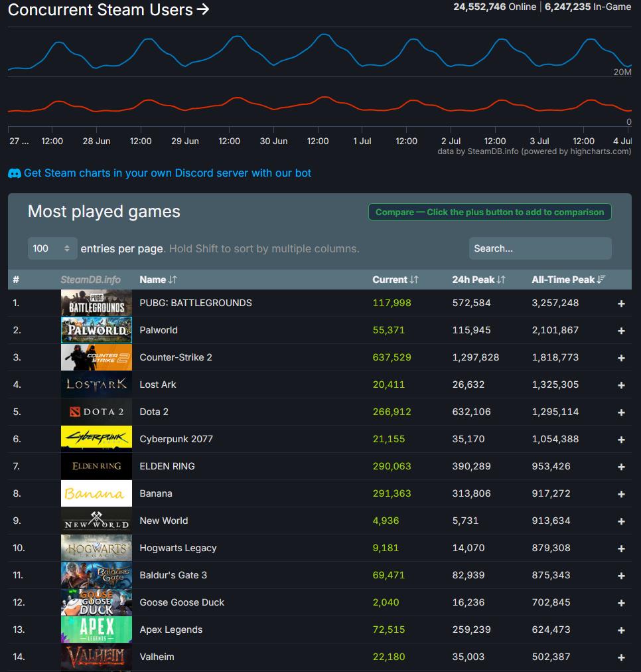Open Hogwarts Legacy name link
This screenshot has height=672, width=641.
(x=178, y=548)
